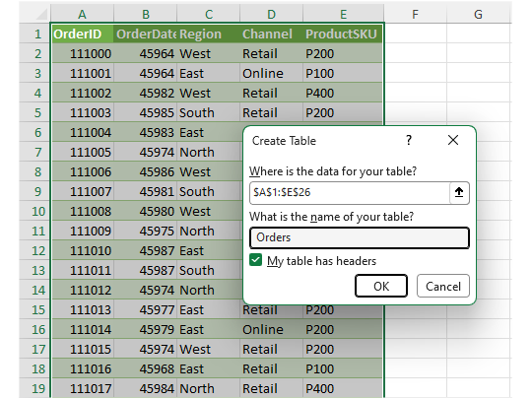532x399 pixels.
Task: Click the table range input field
Action: tap(350, 193)
